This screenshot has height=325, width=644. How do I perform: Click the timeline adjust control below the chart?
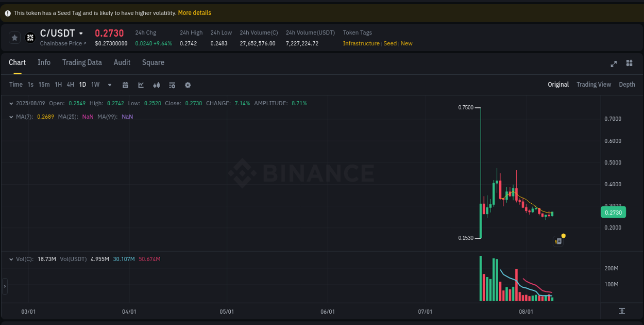point(622,311)
